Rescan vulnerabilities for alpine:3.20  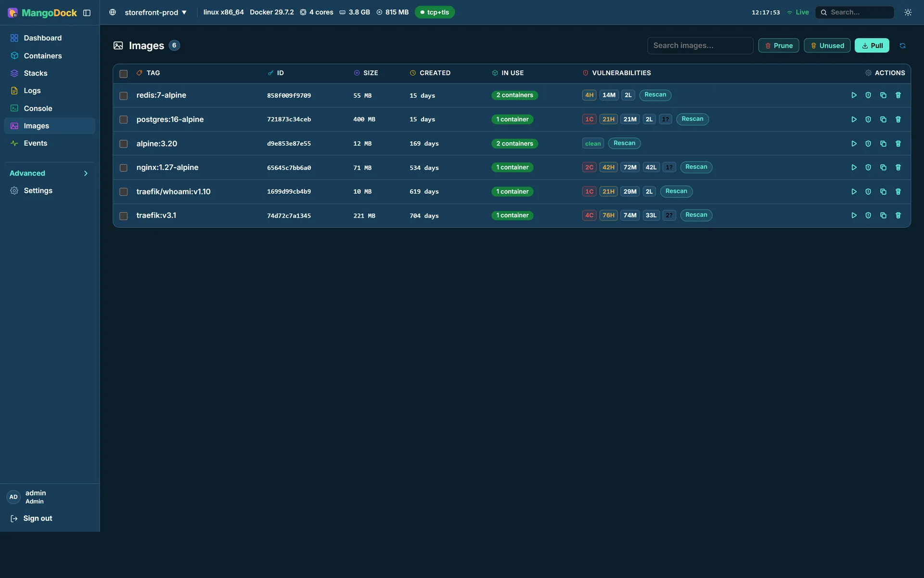tap(624, 144)
